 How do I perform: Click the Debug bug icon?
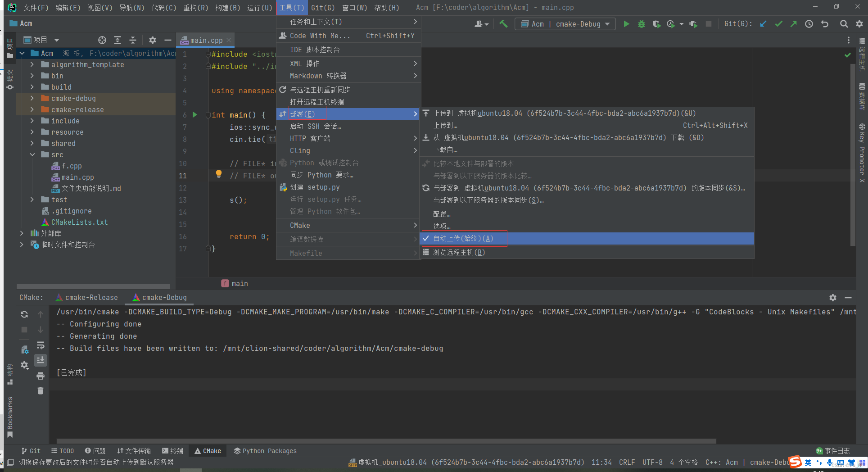point(642,24)
